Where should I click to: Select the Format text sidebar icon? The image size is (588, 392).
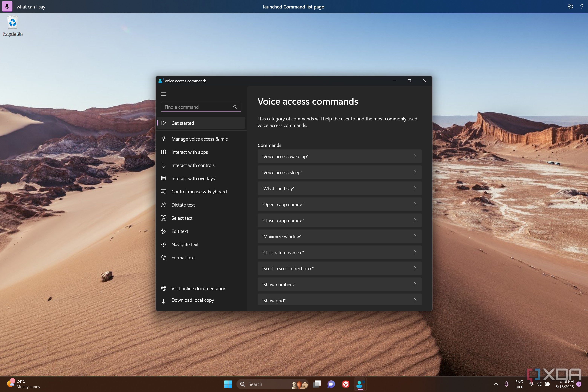[x=164, y=257]
